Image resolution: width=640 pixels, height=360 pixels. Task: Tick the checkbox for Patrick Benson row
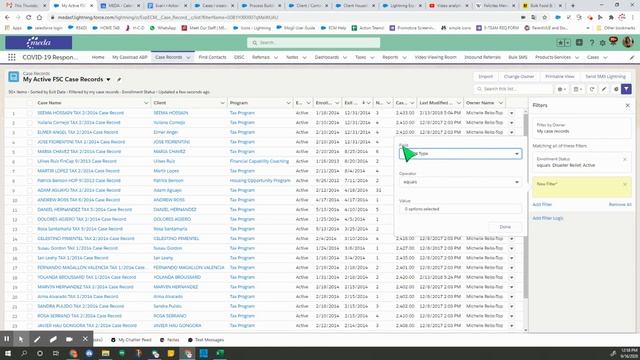tap(29, 181)
